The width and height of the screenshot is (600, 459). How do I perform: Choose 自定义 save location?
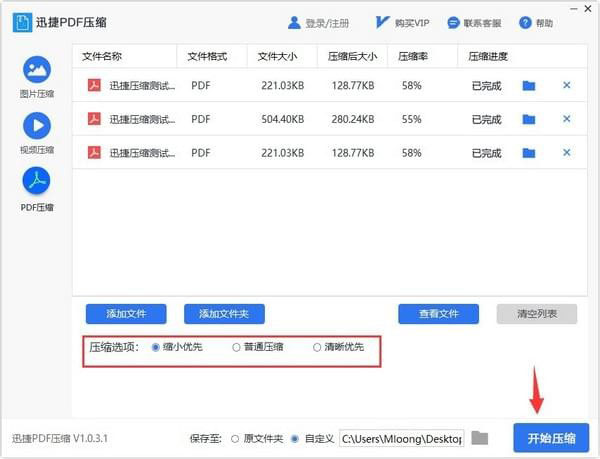pos(295,439)
